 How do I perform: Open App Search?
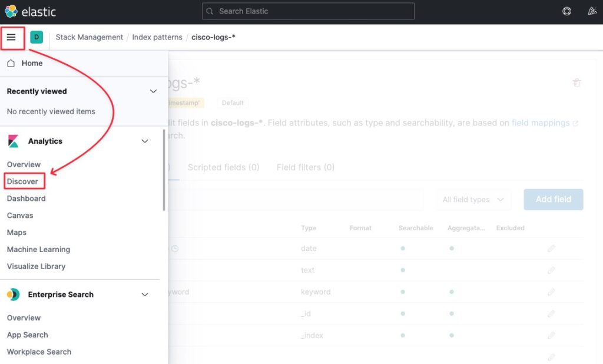27,335
